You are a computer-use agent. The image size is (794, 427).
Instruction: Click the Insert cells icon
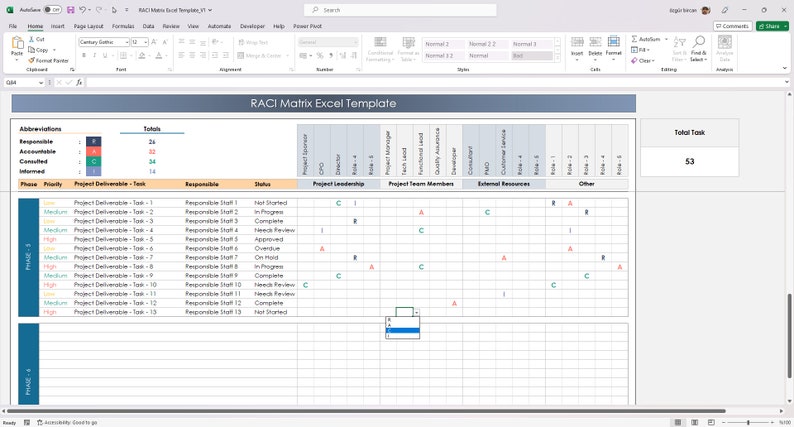[577, 43]
